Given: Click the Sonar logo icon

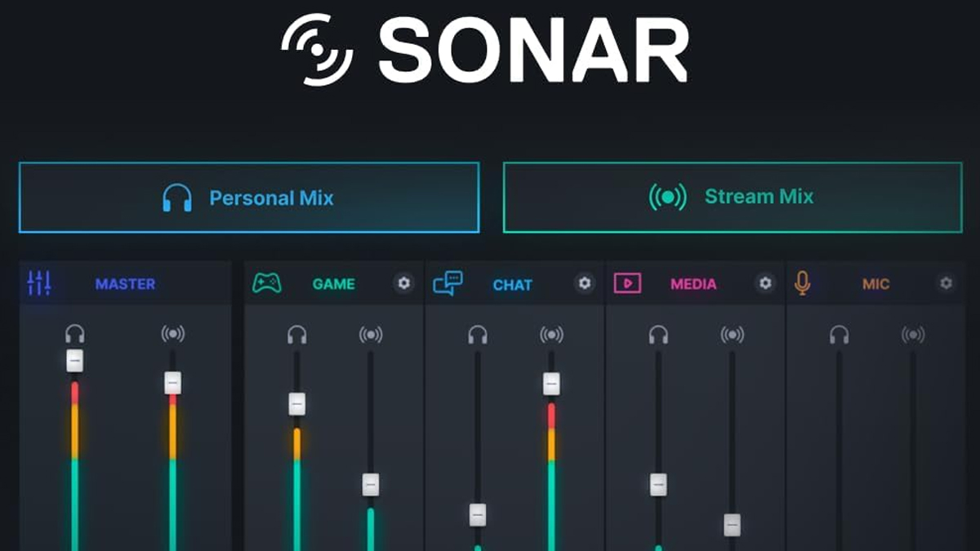Looking at the screenshot, I should pyautogui.click(x=317, y=48).
